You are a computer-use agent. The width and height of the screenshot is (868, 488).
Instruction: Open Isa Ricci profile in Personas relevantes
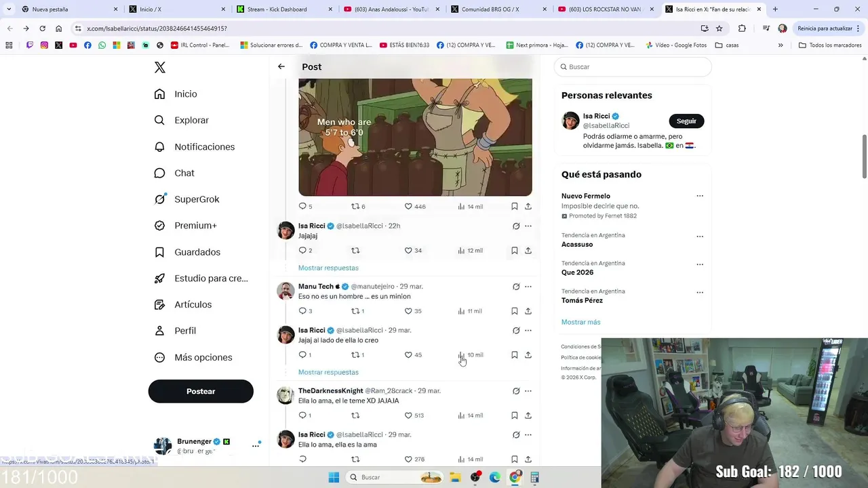(597, 116)
